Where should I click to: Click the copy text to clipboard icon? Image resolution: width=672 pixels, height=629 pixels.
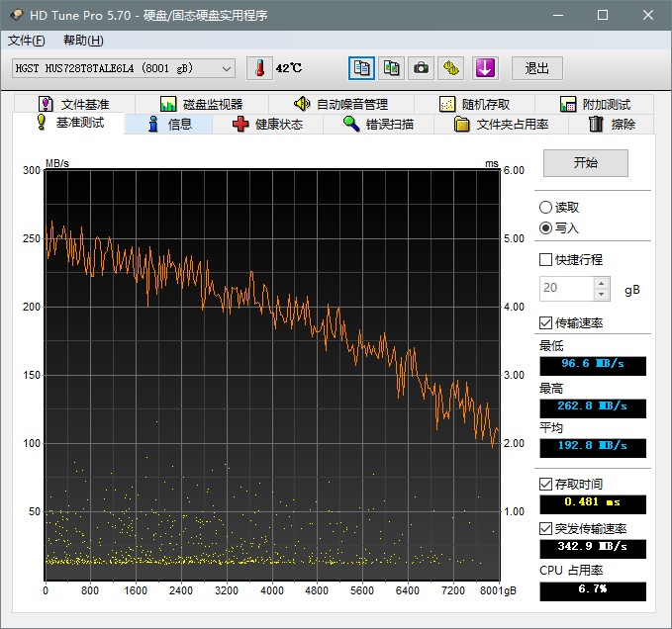(361, 68)
